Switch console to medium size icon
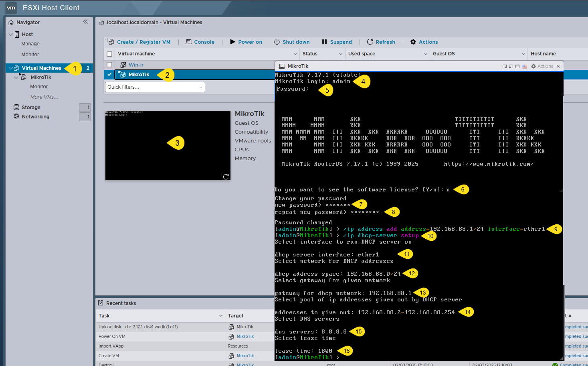This screenshot has height=366, width=588. (511, 67)
